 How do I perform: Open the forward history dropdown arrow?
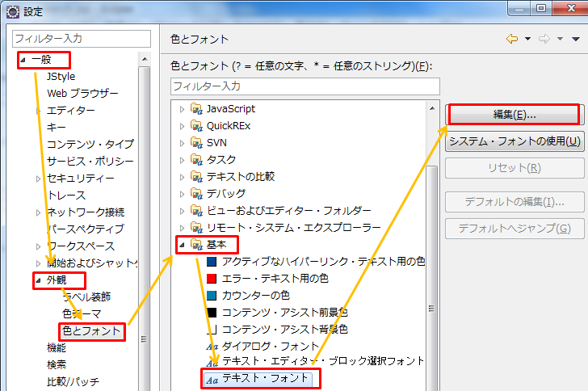click(560, 39)
